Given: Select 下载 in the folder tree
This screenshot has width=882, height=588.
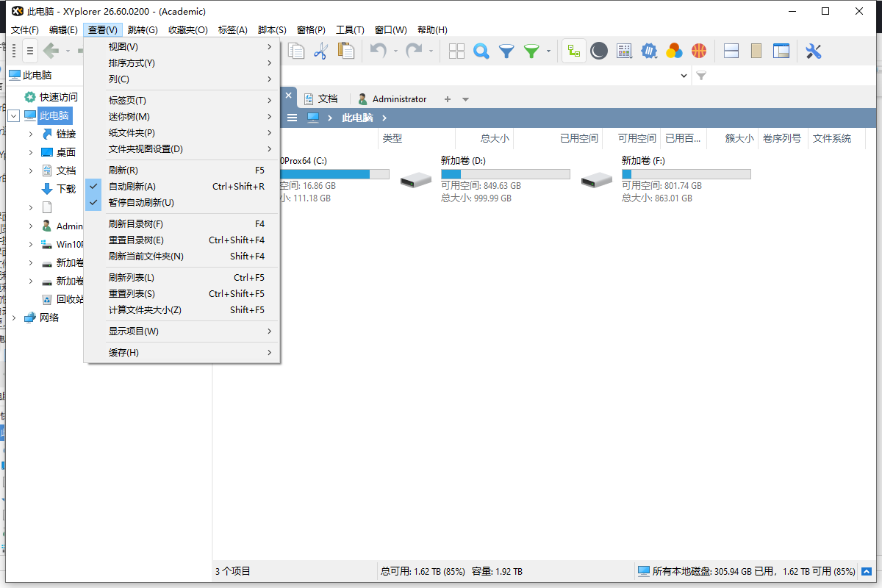Looking at the screenshot, I should [x=66, y=189].
